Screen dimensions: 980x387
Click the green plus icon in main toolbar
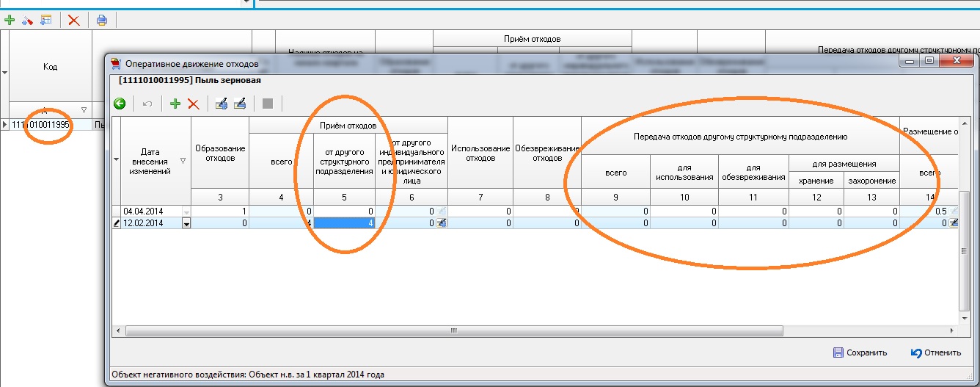pos(10,20)
